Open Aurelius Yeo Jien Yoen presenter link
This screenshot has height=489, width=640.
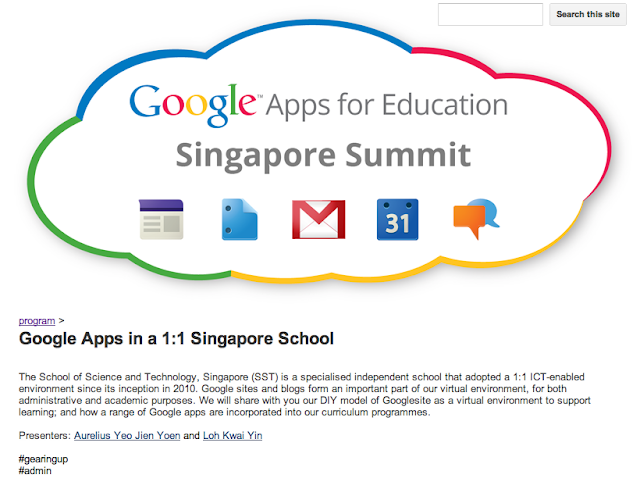point(127,436)
